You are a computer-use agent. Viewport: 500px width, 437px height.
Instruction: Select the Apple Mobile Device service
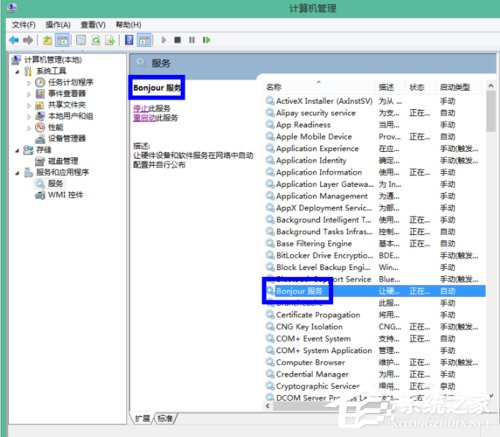pos(314,137)
